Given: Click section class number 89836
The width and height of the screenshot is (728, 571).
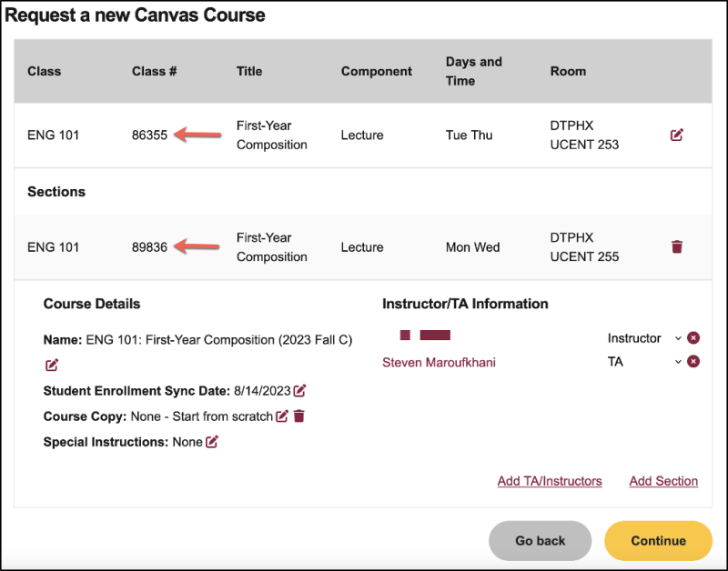Looking at the screenshot, I should click(149, 247).
